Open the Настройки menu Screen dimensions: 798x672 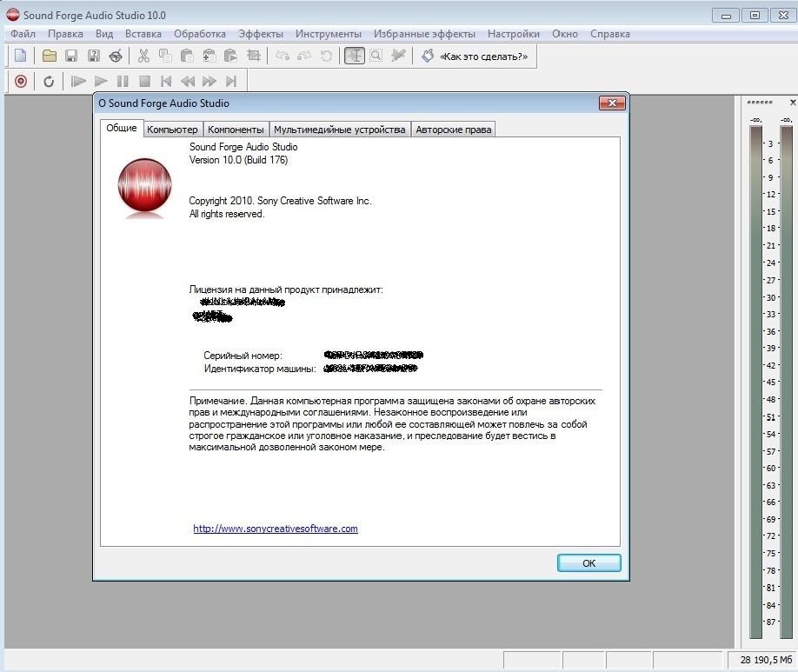point(514,34)
